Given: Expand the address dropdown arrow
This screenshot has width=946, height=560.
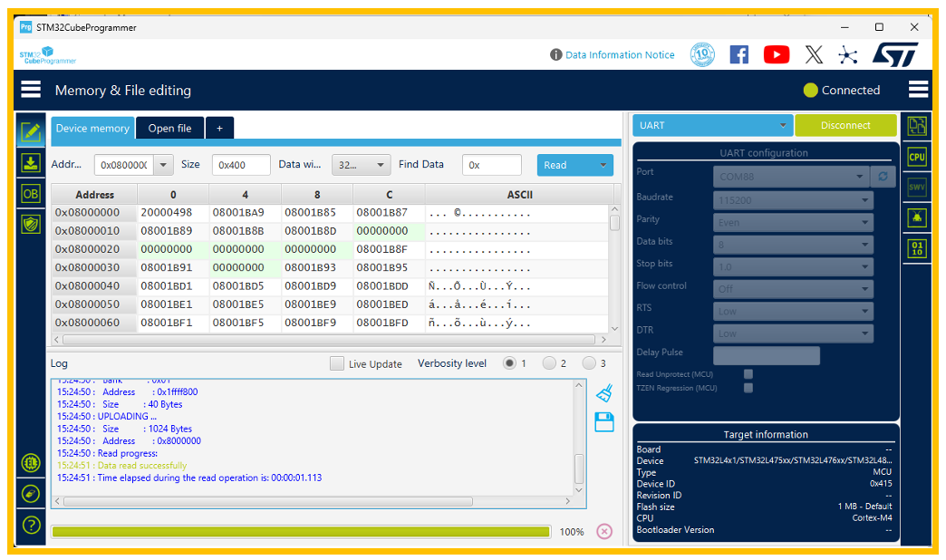Looking at the screenshot, I should pyautogui.click(x=163, y=165).
